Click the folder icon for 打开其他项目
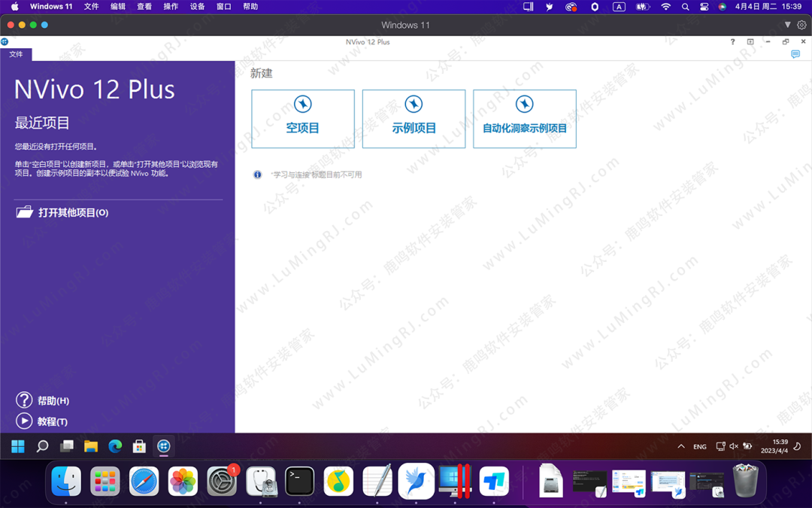 [25, 212]
